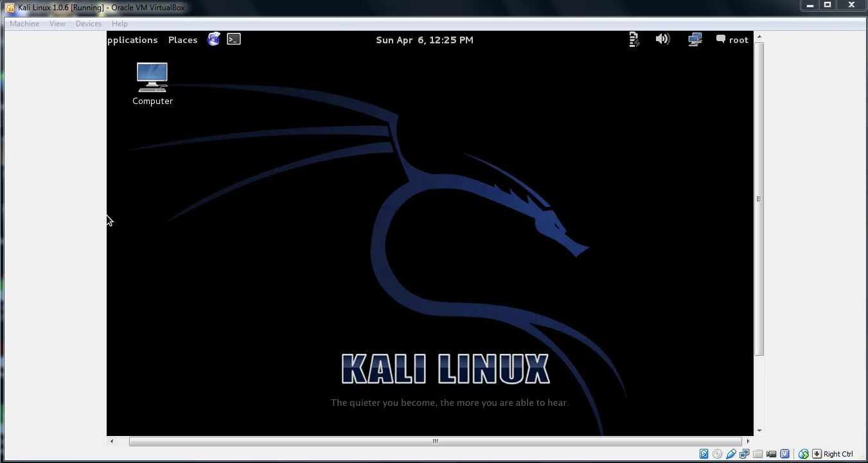The height and width of the screenshot is (463, 868).
Task: Close the VirtualBox window
Action: pyautogui.click(x=852, y=5)
